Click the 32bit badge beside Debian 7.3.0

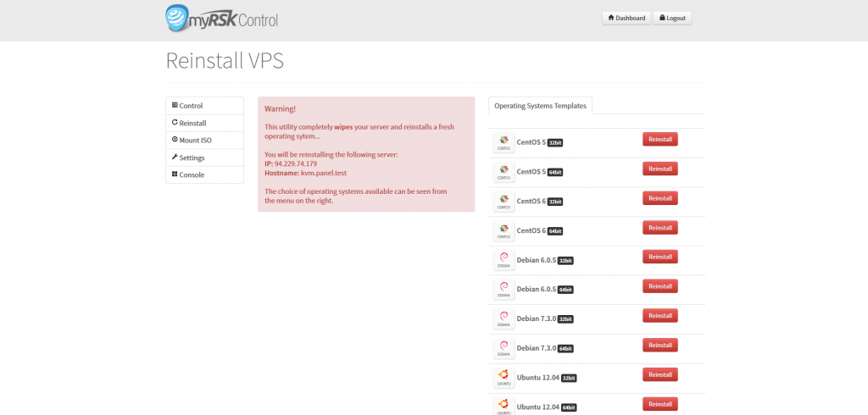pyautogui.click(x=565, y=319)
